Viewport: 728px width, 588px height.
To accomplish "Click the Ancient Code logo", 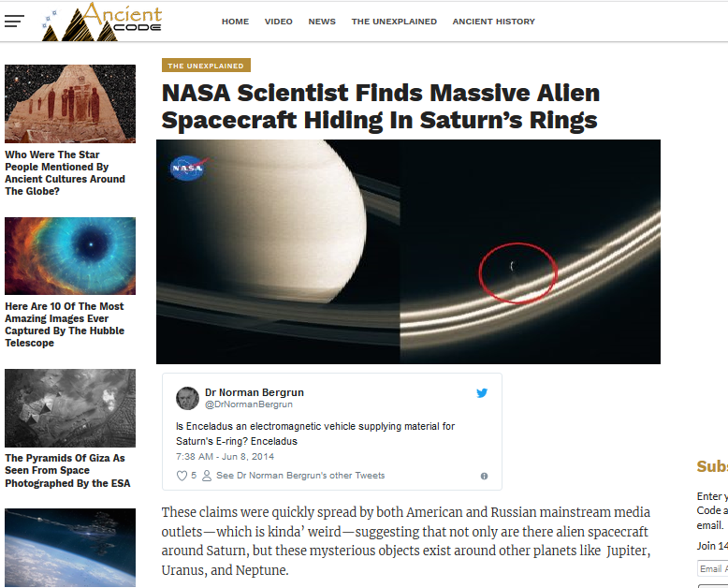I will (x=102, y=22).
